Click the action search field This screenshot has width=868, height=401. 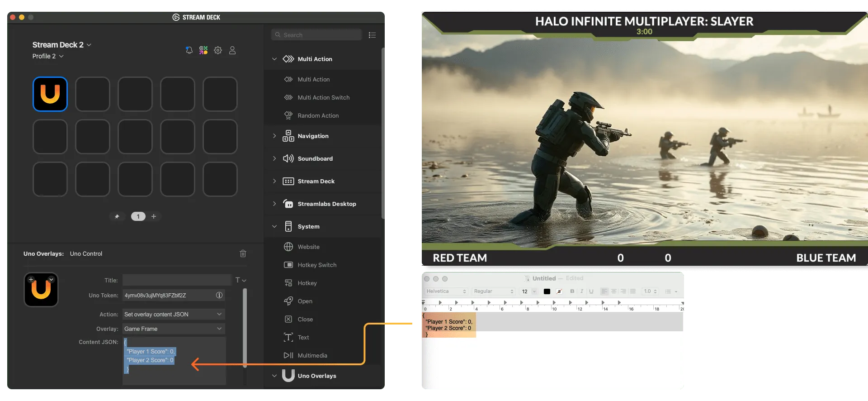(x=316, y=35)
